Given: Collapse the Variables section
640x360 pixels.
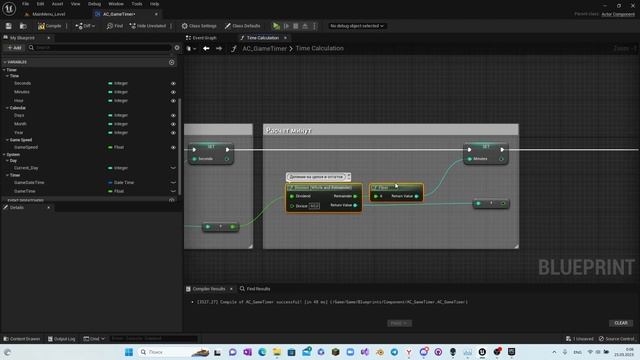Looking at the screenshot, I should pos(4,62).
